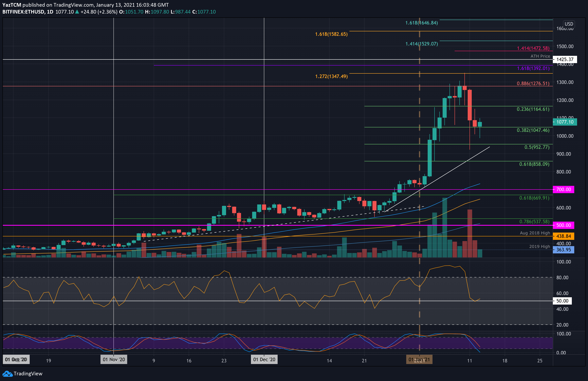Click the +24.80 (+2.36%) price change value

pos(99,12)
